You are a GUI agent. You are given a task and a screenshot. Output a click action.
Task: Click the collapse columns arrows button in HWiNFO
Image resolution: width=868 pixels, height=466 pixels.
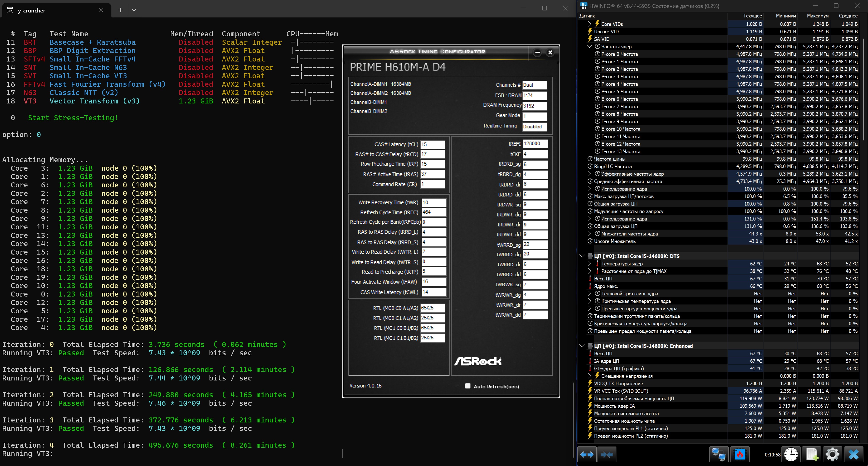[607, 454]
